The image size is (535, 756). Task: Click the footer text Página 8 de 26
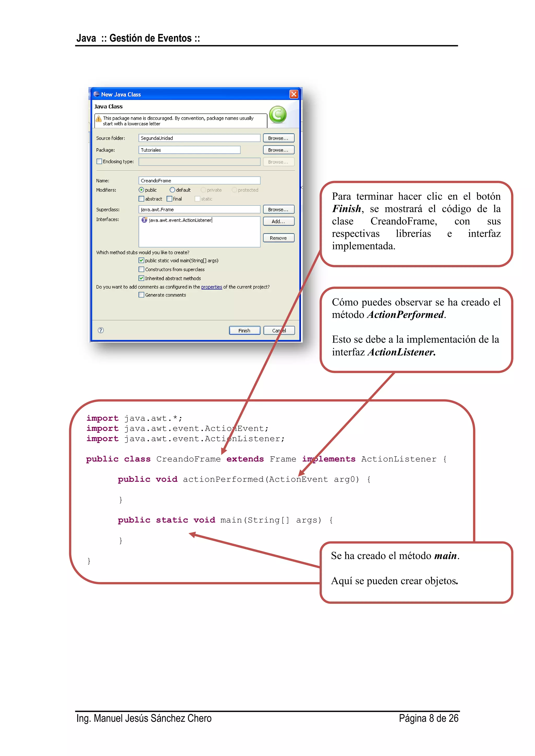pyautogui.click(x=429, y=718)
